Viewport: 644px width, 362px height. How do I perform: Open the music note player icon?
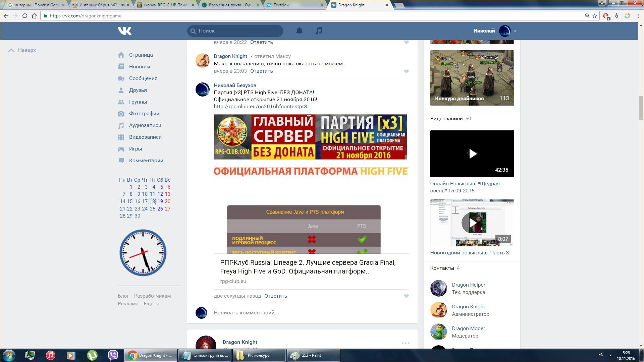(319, 31)
